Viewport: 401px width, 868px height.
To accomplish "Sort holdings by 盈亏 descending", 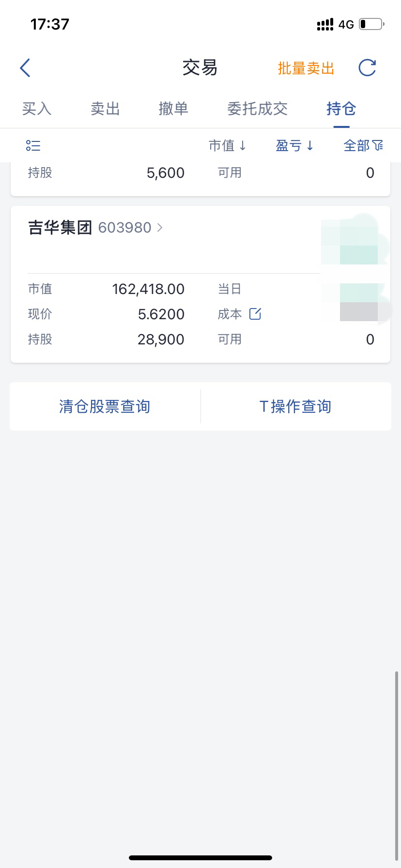I will pyautogui.click(x=295, y=145).
